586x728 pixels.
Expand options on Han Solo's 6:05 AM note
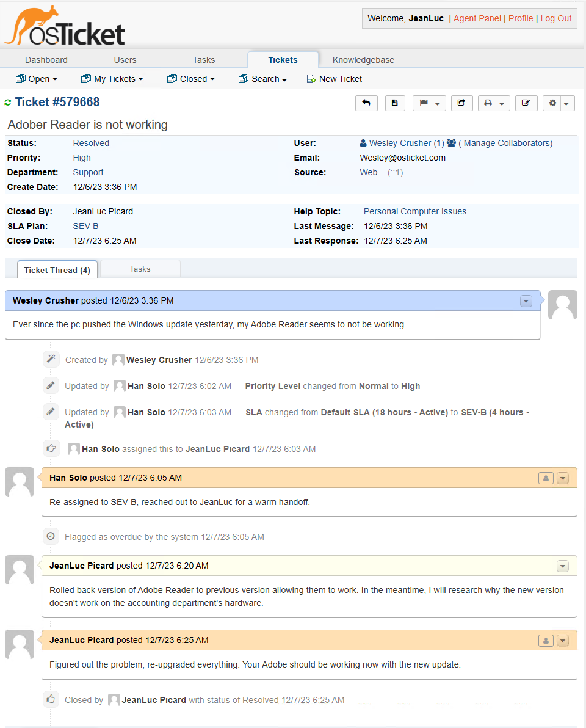[x=563, y=478]
